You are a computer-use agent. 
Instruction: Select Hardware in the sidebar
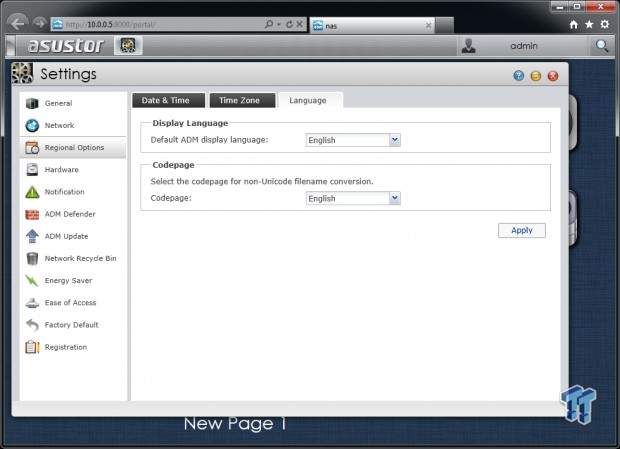(x=62, y=170)
